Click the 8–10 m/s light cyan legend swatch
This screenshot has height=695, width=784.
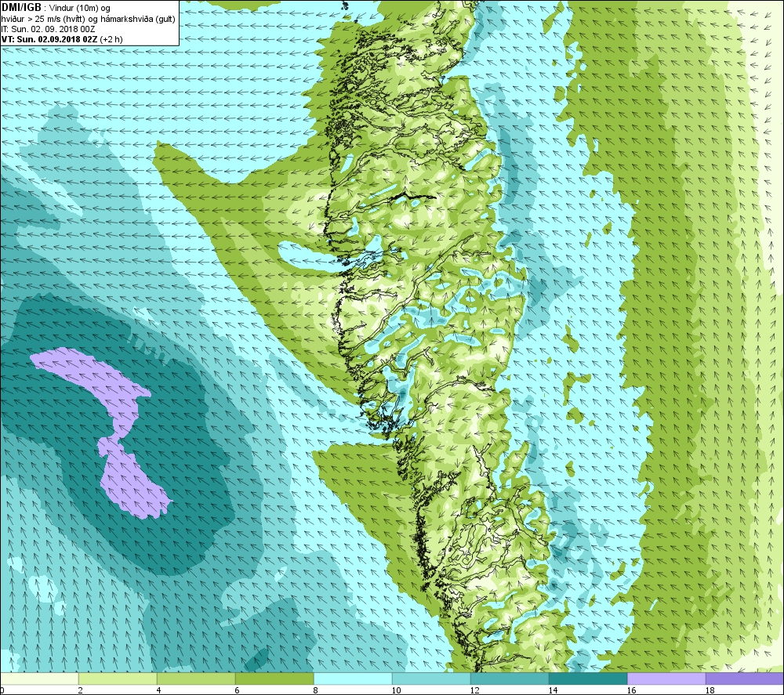(x=353, y=679)
